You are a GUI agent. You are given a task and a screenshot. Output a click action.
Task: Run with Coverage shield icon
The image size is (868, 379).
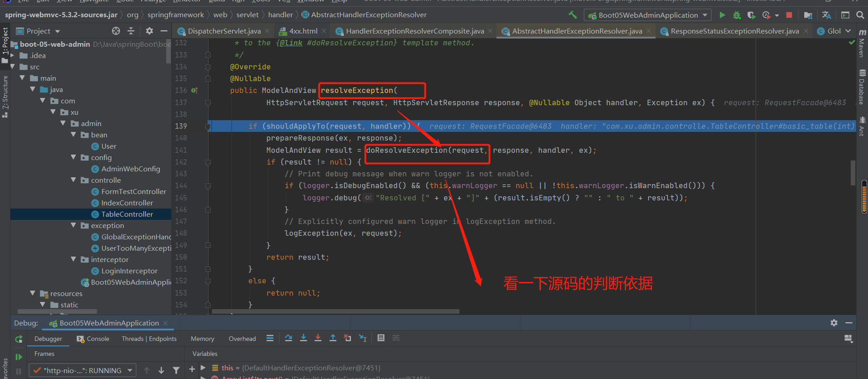click(752, 15)
